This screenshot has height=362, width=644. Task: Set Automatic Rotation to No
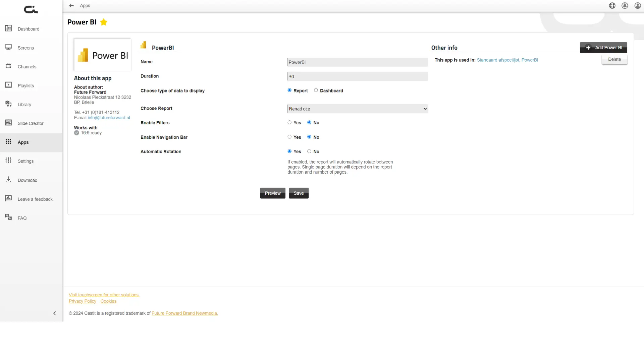pyautogui.click(x=309, y=152)
